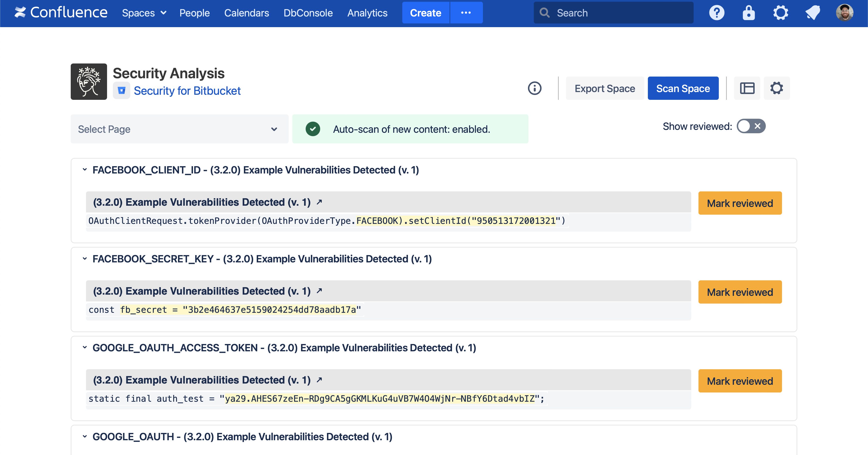868x455 pixels.
Task: Click into the Search field
Action: point(620,13)
